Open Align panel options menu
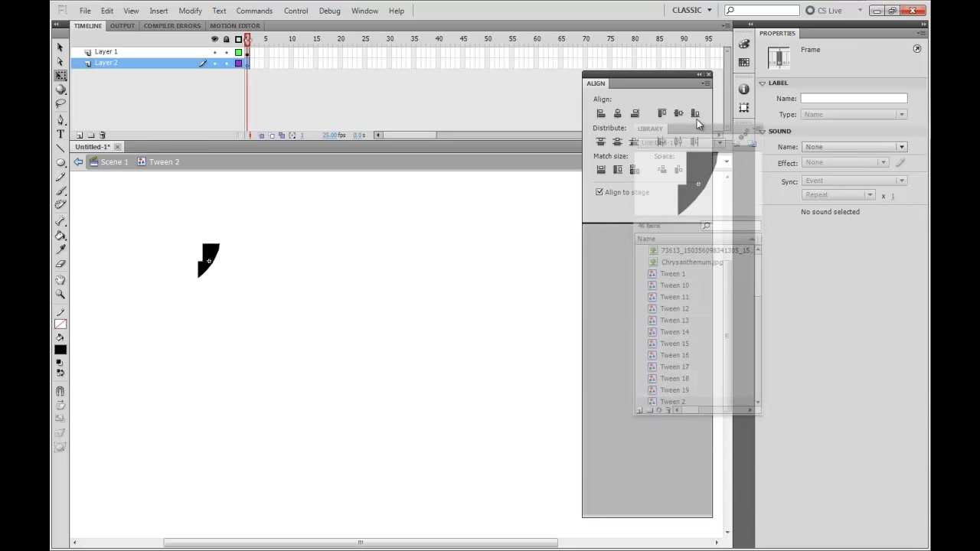Image resolution: width=980 pixels, height=551 pixels. click(x=706, y=83)
